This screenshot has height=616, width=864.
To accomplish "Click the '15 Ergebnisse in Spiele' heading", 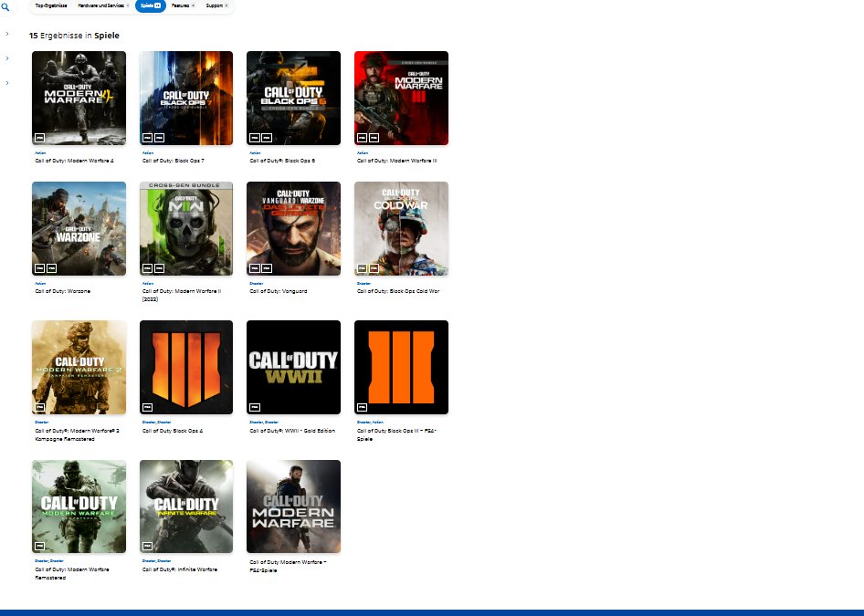I will [74, 36].
